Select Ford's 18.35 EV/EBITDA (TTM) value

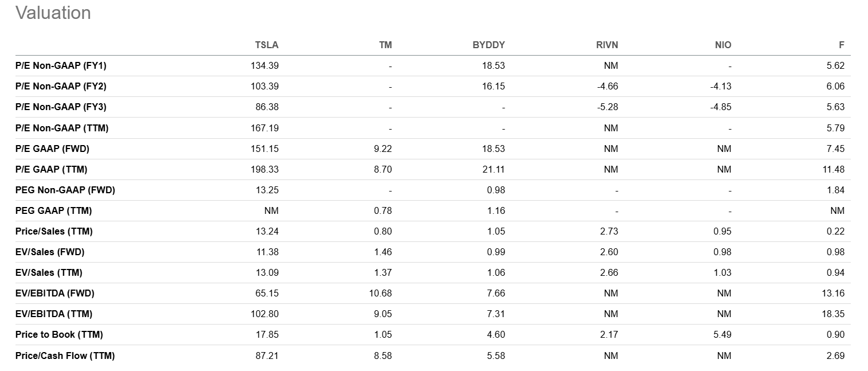835,314
